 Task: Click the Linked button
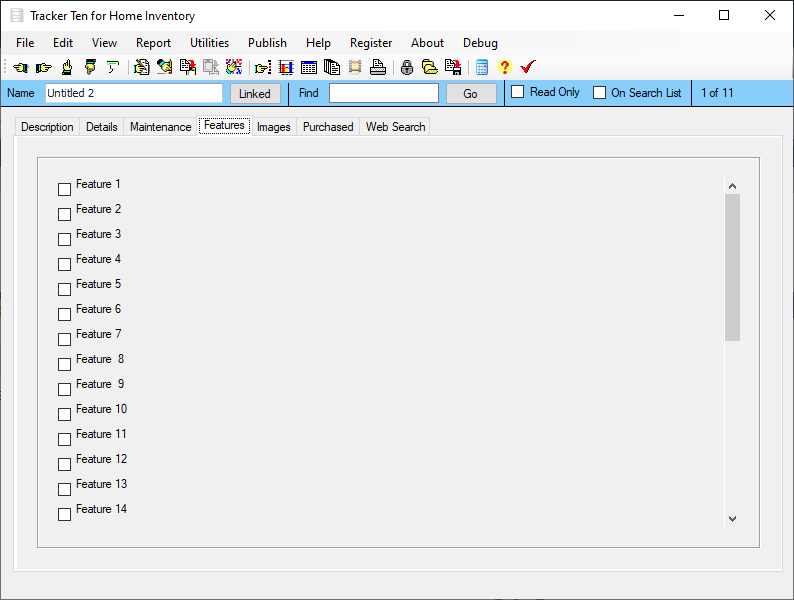point(255,94)
